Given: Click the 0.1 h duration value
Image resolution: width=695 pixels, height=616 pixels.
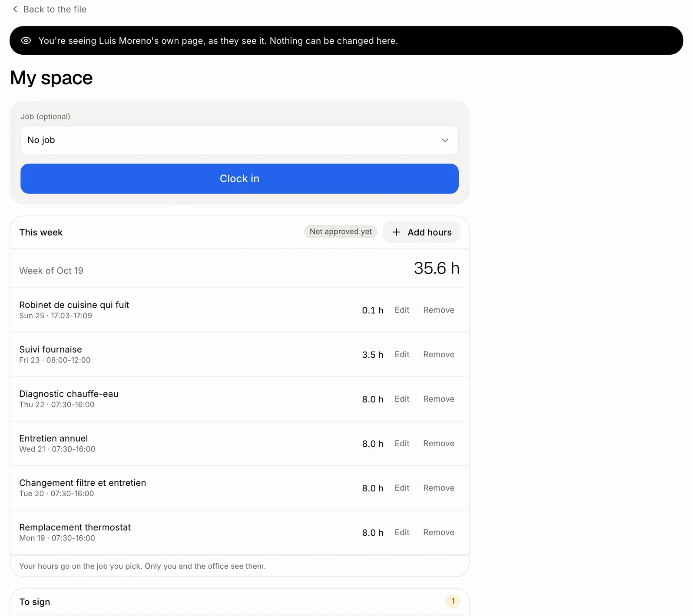Looking at the screenshot, I should pyautogui.click(x=373, y=310).
